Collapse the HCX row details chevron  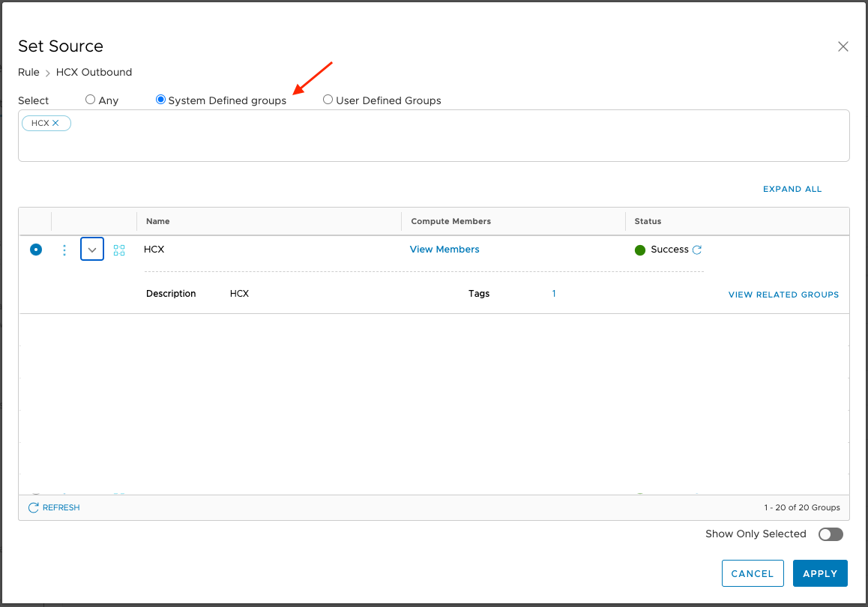tap(92, 250)
